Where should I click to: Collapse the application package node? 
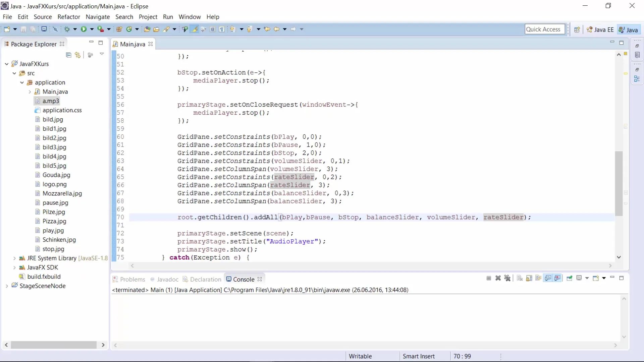[22, 82]
